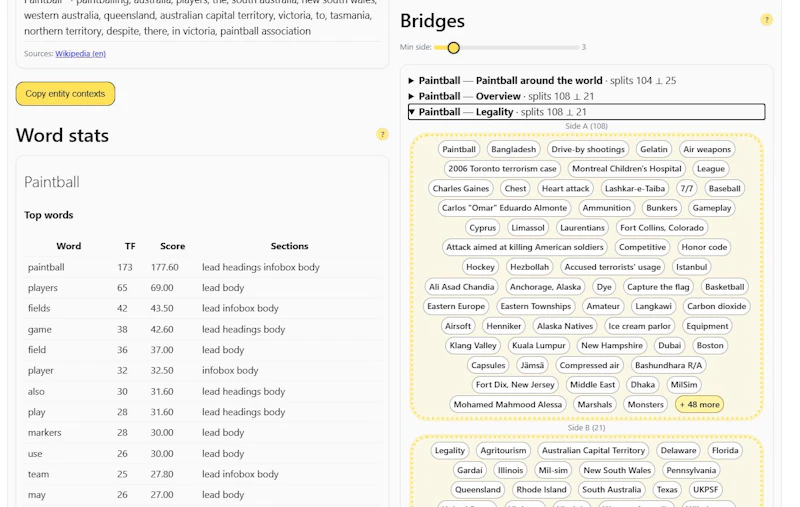The width and height of the screenshot is (800, 507).
Task: Click the Copy entity contexts button
Action: coord(65,94)
